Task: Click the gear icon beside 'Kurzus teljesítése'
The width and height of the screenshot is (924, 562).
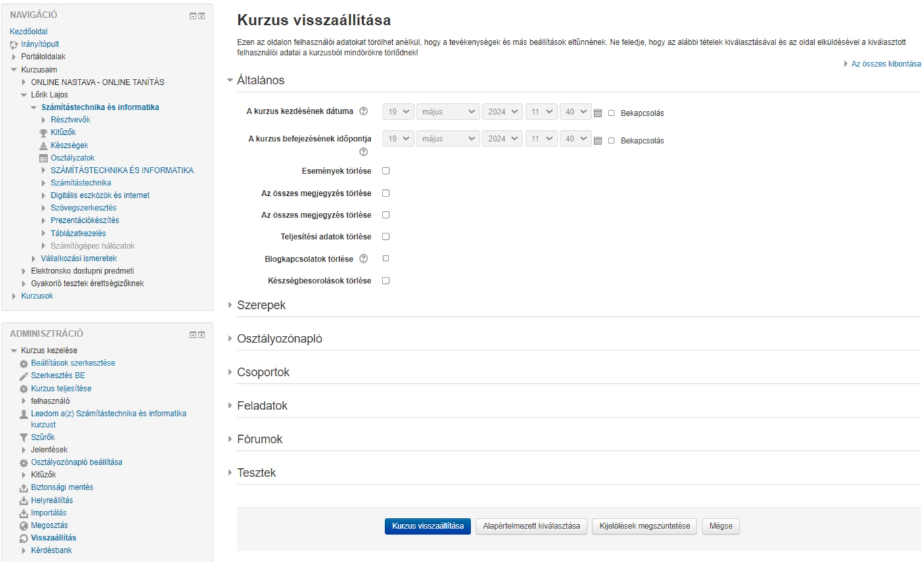Action: (x=24, y=389)
